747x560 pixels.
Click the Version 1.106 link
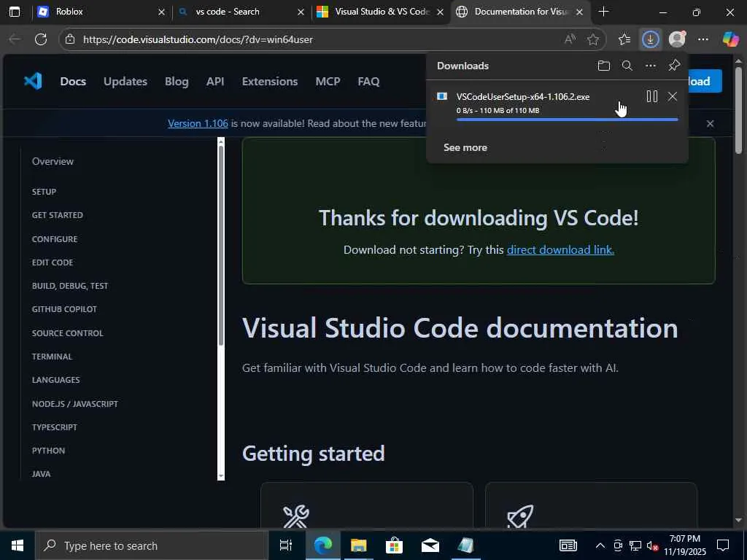click(x=198, y=123)
